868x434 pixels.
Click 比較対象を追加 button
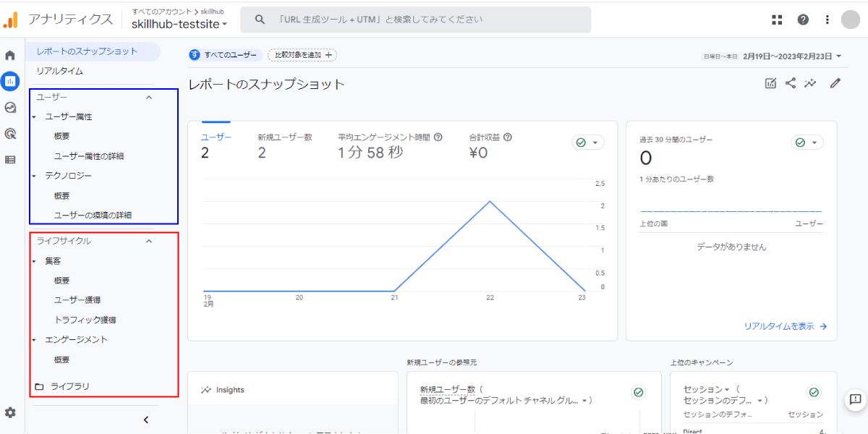(302, 55)
